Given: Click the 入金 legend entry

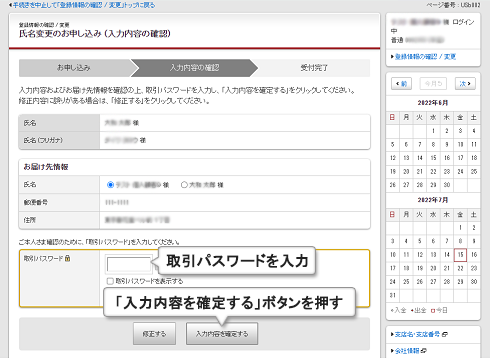Looking at the screenshot, I should pyautogui.click(x=398, y=310).
